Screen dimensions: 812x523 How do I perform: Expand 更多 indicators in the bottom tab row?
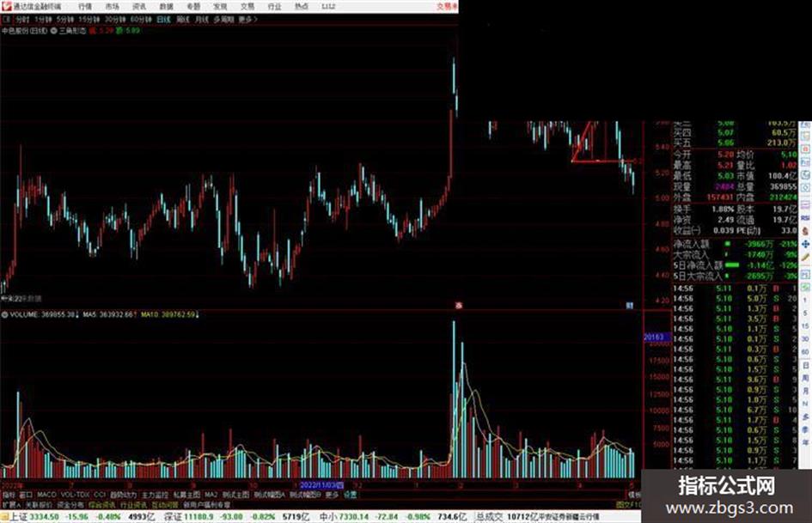point(332,495)
